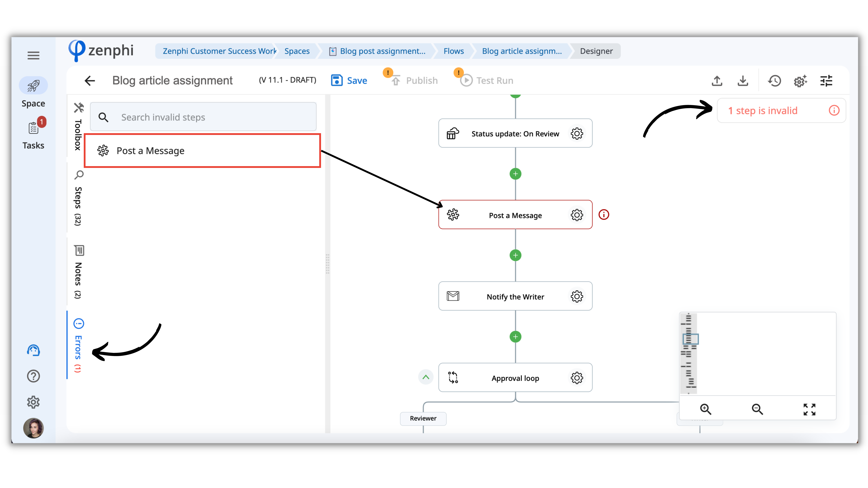Open the sliders tune options icon
Screen dimensions: 868x488
pyautogui.click(x=826, y=81)
